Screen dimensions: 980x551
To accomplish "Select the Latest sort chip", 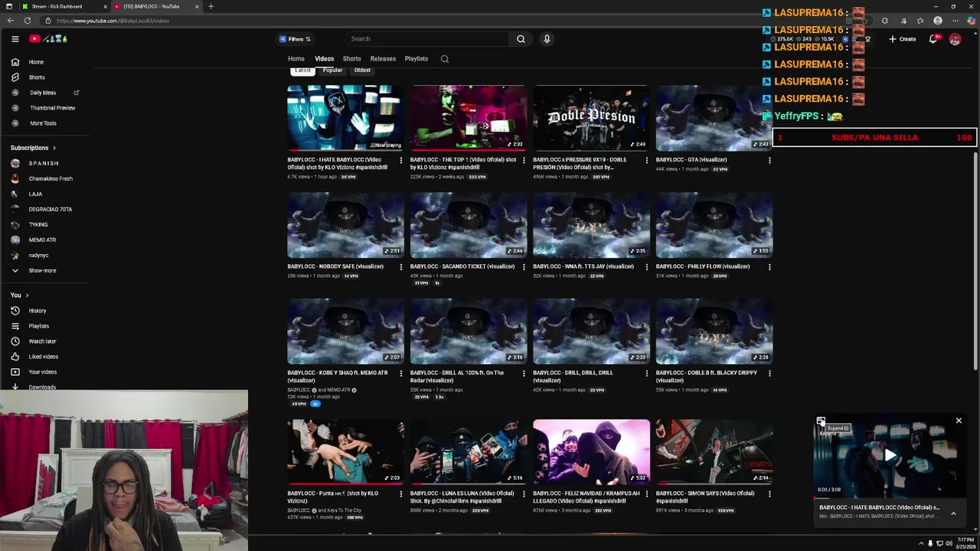I will point(302,70).
